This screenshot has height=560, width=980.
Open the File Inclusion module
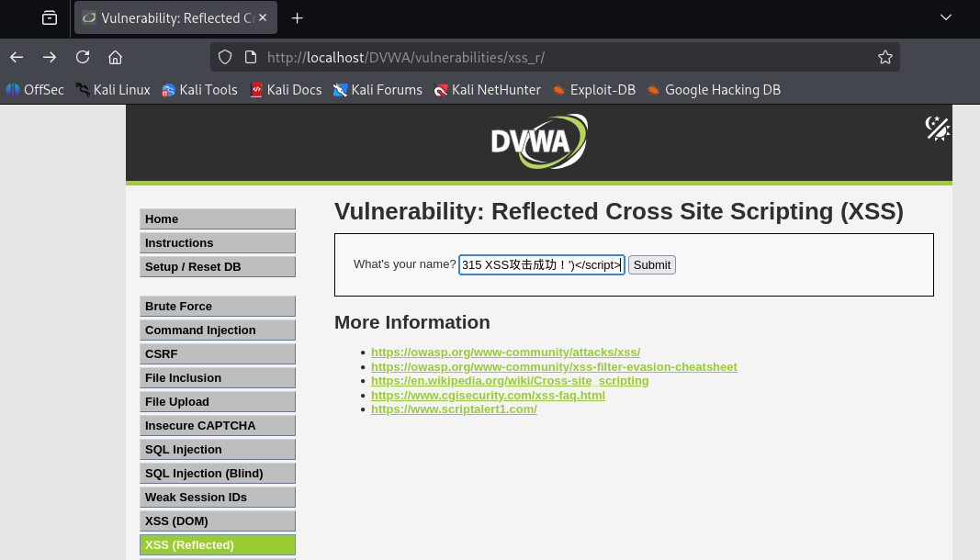click(218, 378)
